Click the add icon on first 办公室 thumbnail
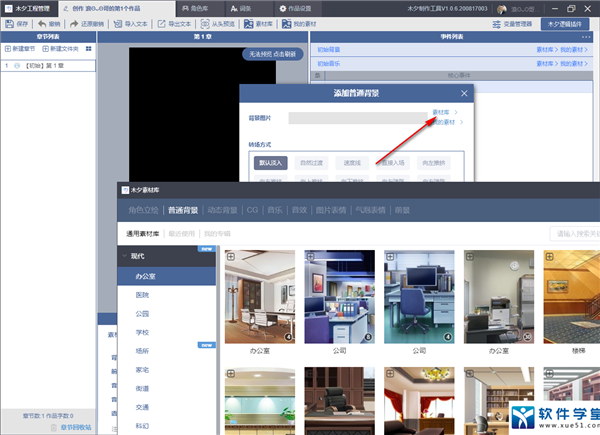600x435 pixels. pyautogui.click(x=231, y=257)
